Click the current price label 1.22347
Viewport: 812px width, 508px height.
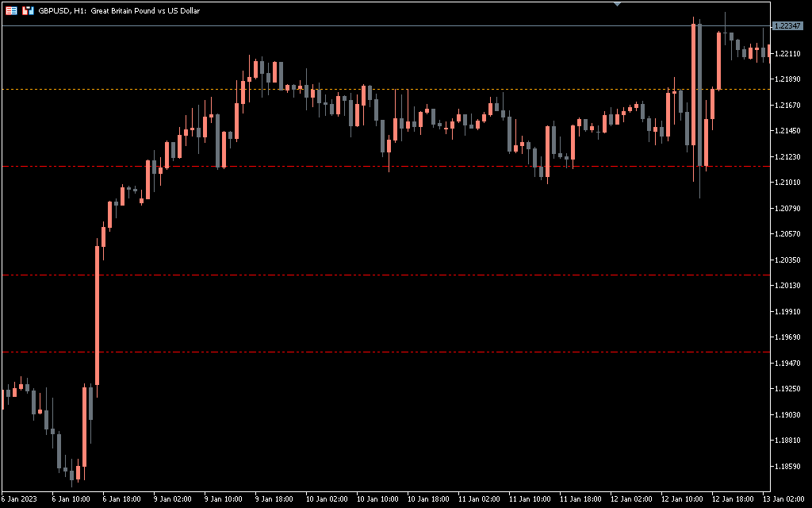point(787,26)
